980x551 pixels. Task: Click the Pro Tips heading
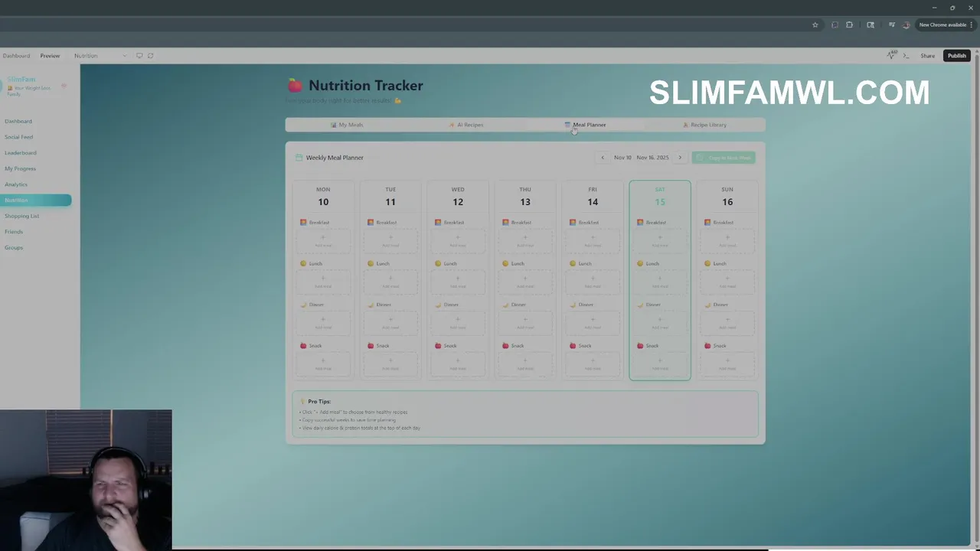point(319,402)
